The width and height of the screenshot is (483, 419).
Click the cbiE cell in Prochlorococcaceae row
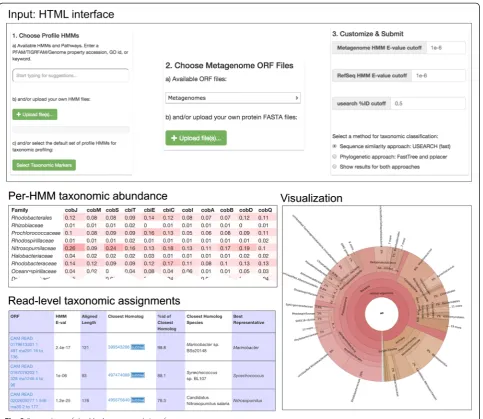149,233
